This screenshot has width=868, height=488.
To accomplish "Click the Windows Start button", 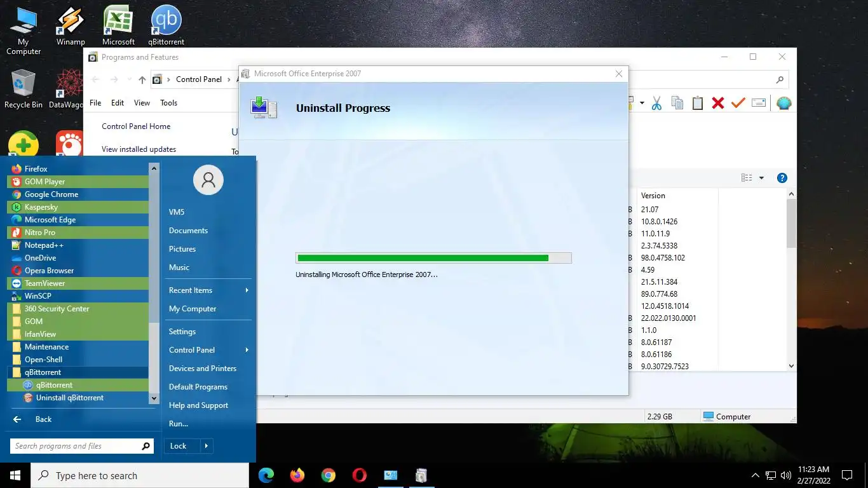I will (15, 475).
